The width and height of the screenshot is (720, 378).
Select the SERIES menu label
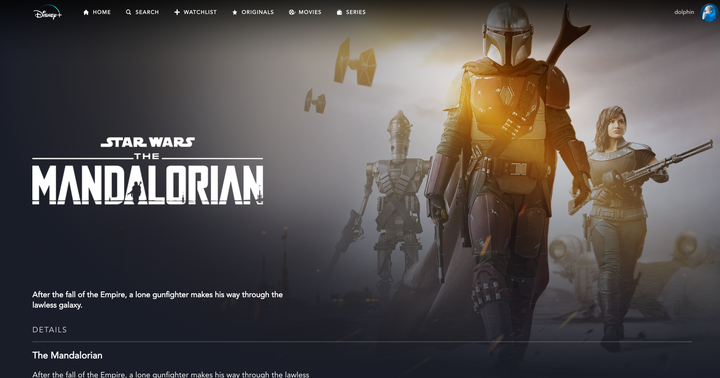coord(356,12)
